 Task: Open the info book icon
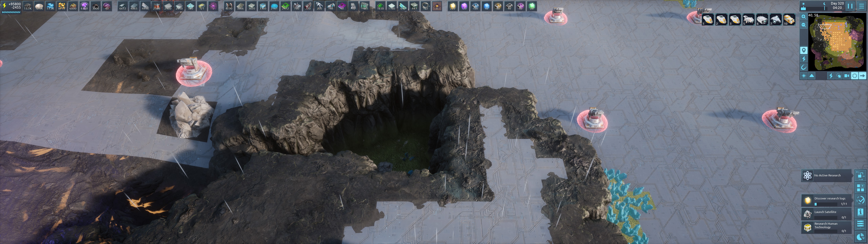click(x=860, y=212)
